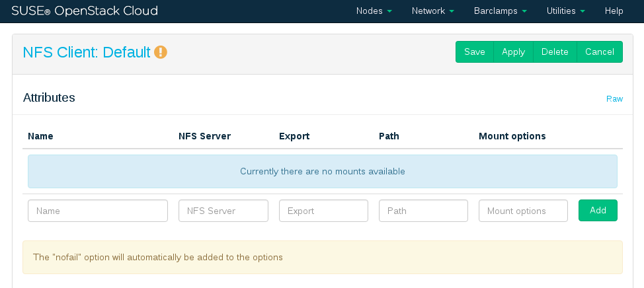Click the no mounts available notice

(x=323, y=172)
